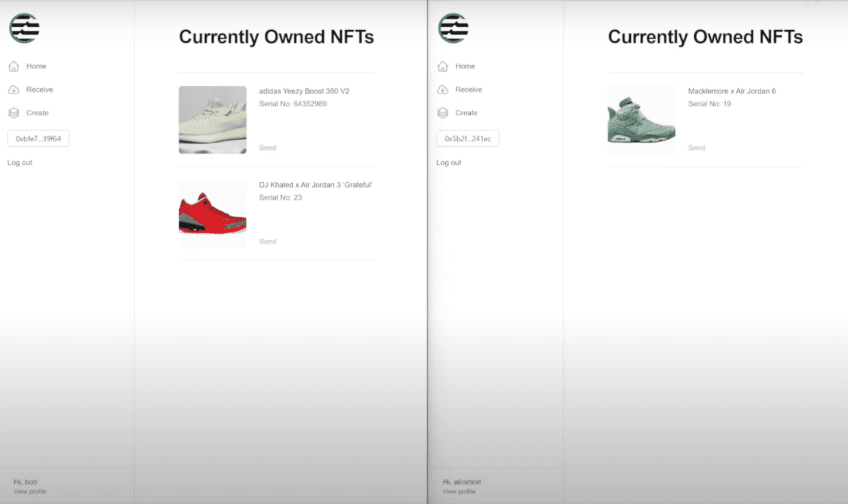Viewport: 848px width, 504px height.
Task: Open Receive in alicetest's window
Action: coord(469,90)
